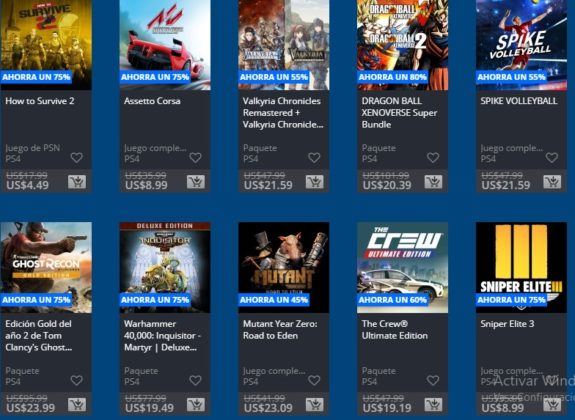Open the Assetto Corsa title link

click(152, 101)
